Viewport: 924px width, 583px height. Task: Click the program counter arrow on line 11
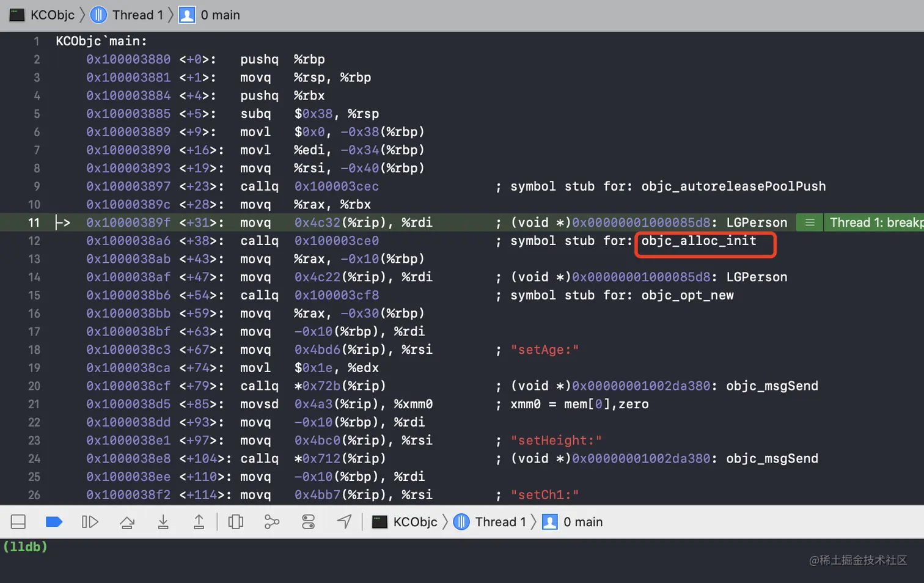(x=62, y=222)
